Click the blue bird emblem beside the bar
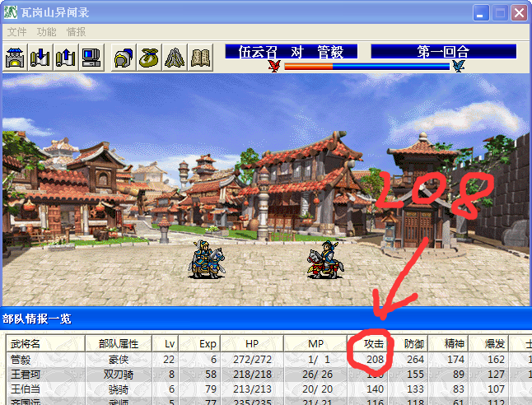This screenshot has width=532, height=405. 458,66
